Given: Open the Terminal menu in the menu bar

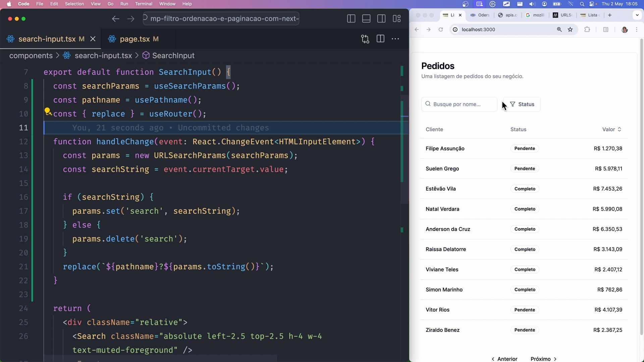Looking at the screenshot, I should pos(144,4).
